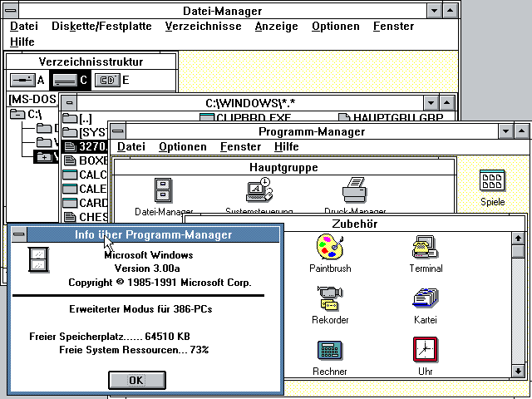The image size is (532, 399).
Task: Open the Optionen menu in Programm-Manager
Action: (x=182, y=147)
